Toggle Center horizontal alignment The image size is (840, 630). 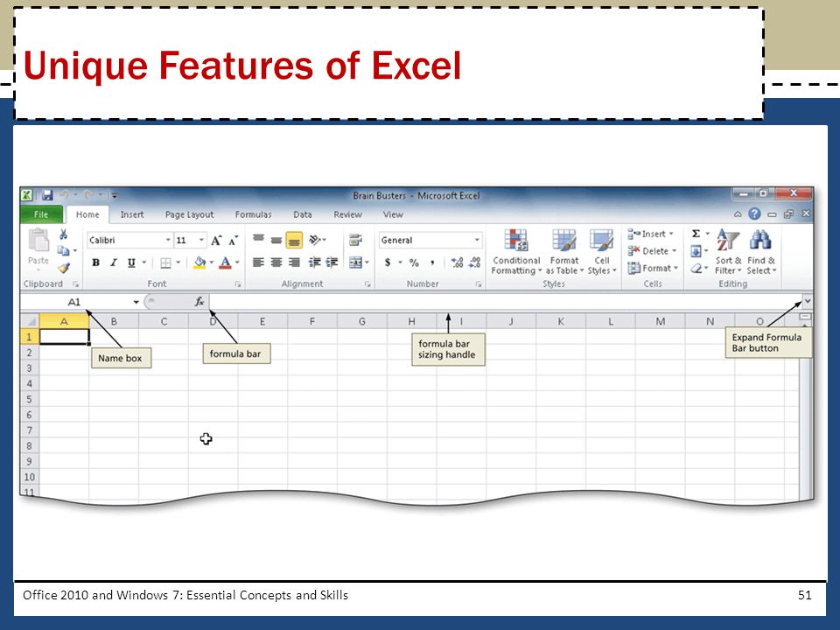click(276, 262)
